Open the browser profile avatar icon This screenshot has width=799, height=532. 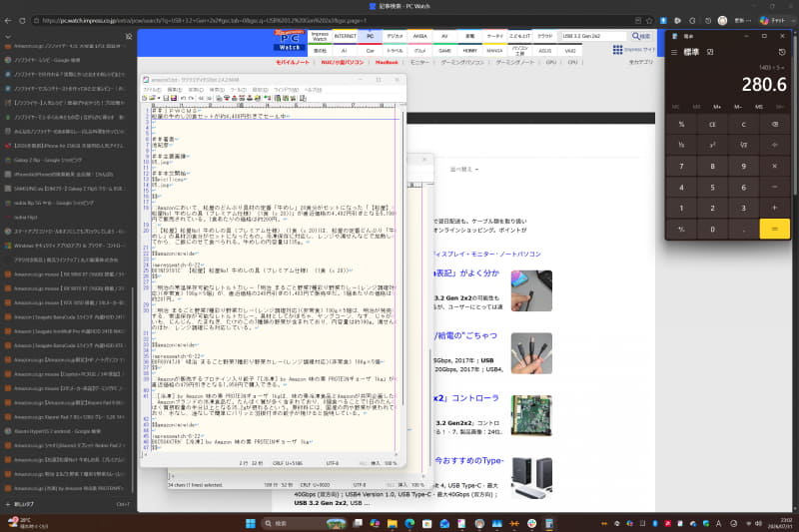tap(722, 21)
